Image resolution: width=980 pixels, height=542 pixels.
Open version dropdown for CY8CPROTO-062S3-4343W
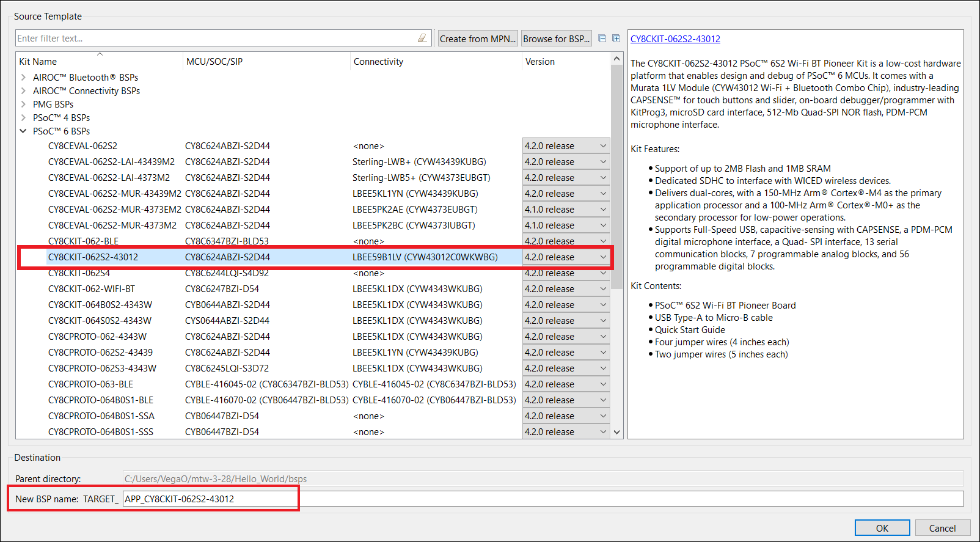(566, 368)
